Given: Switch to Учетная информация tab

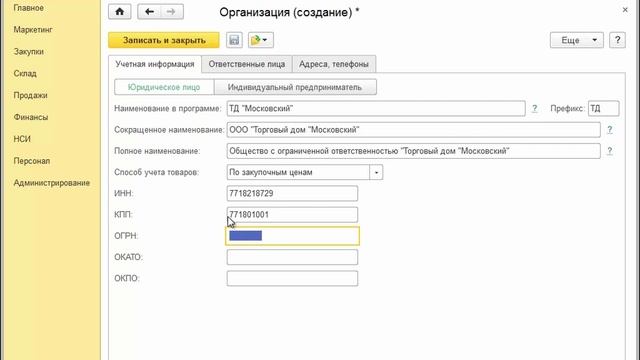Looking at the screenshot, I should (155, 64).
